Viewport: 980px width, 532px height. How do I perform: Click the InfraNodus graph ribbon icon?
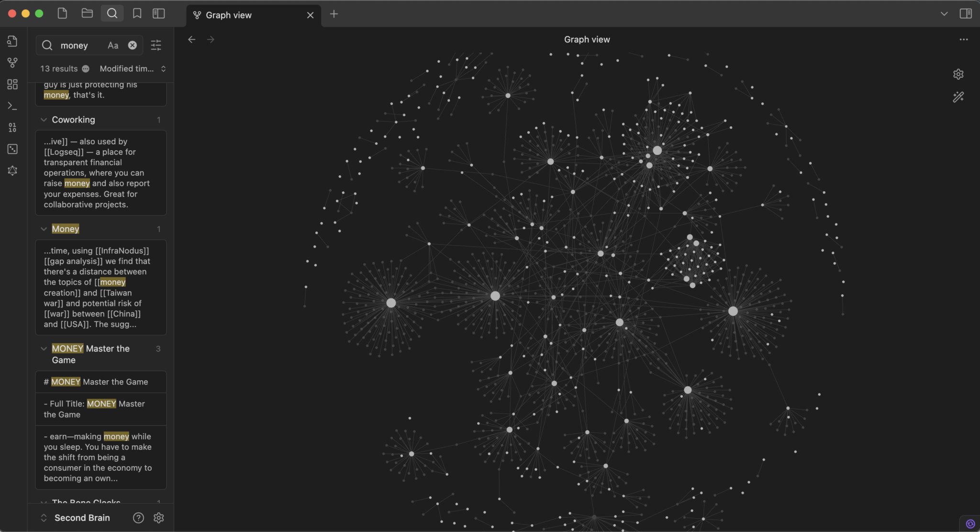click(12, 170)
